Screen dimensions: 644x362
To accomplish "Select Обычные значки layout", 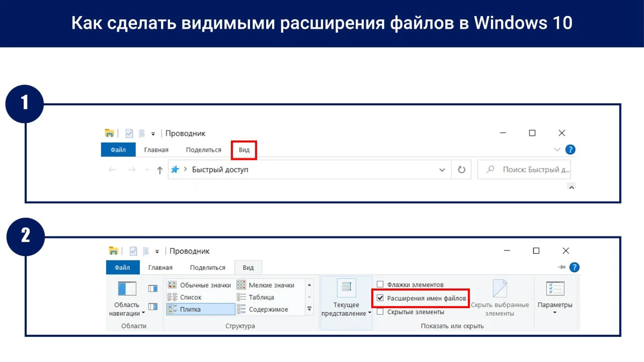I will 200,285.
